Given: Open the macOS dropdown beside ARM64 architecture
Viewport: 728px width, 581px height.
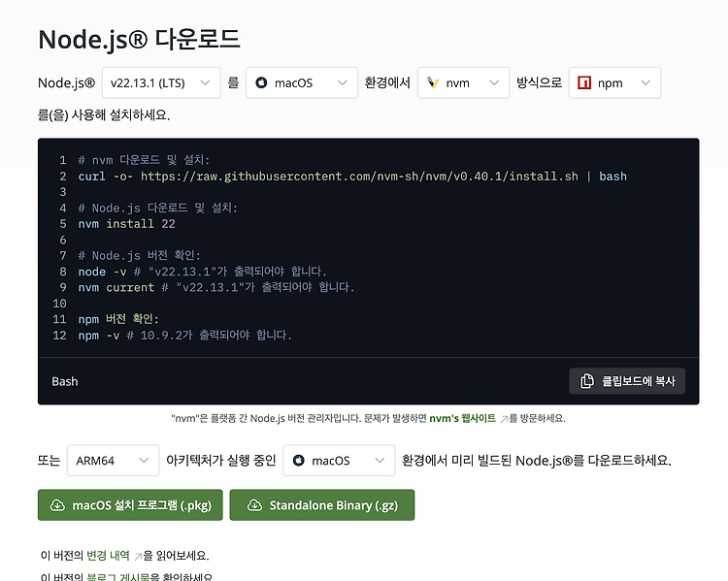Looking at the screenshot, I should pos(339,461).
